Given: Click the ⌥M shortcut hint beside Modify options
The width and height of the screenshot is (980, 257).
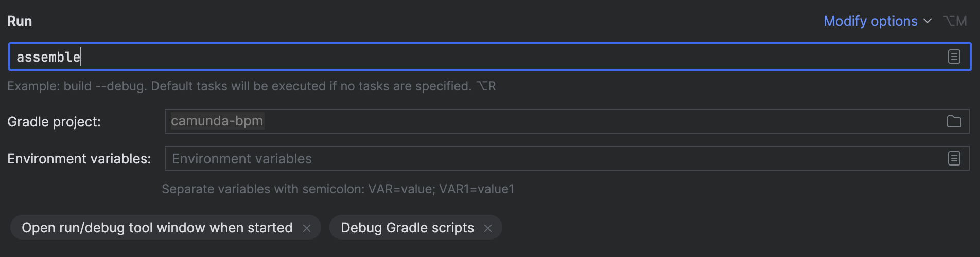Looking at the screenshot, I should (955, 21).
